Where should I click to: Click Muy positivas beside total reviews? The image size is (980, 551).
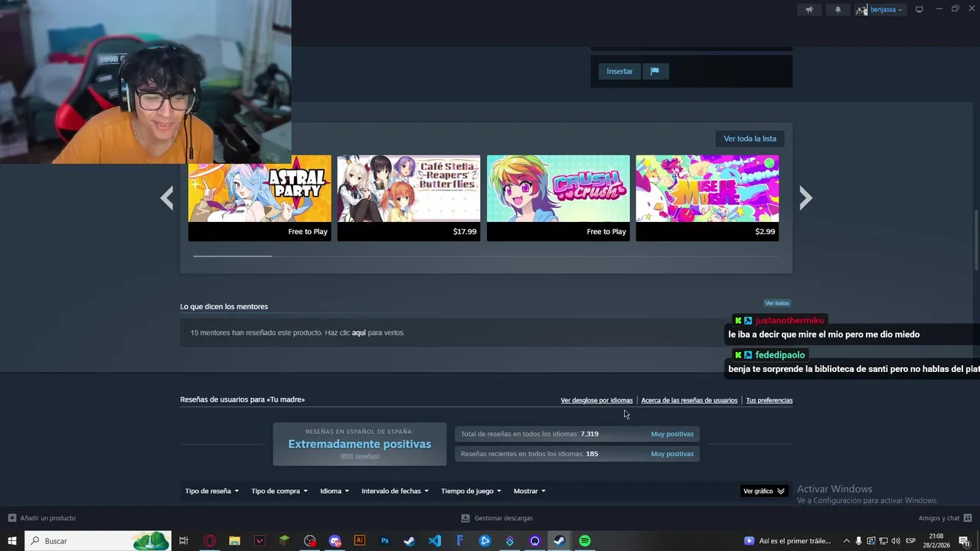click(x=672, y=434)
